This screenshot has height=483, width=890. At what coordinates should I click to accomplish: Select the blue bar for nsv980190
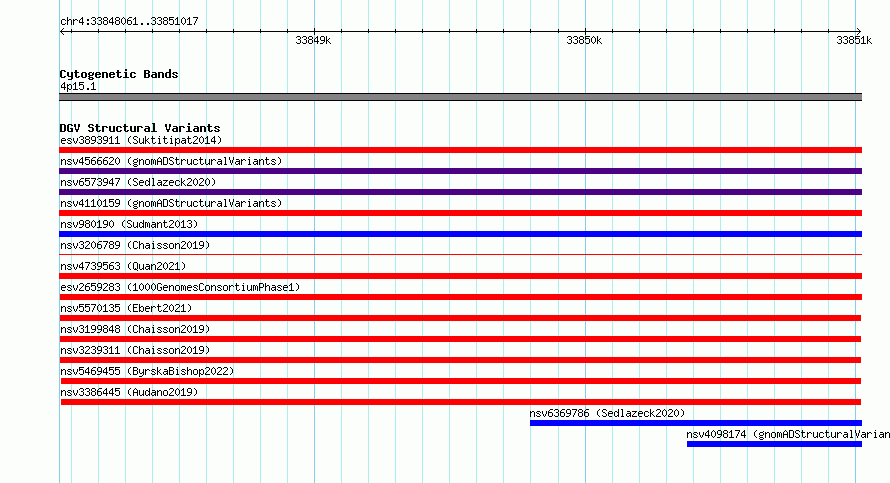click(x=460, y=234)
